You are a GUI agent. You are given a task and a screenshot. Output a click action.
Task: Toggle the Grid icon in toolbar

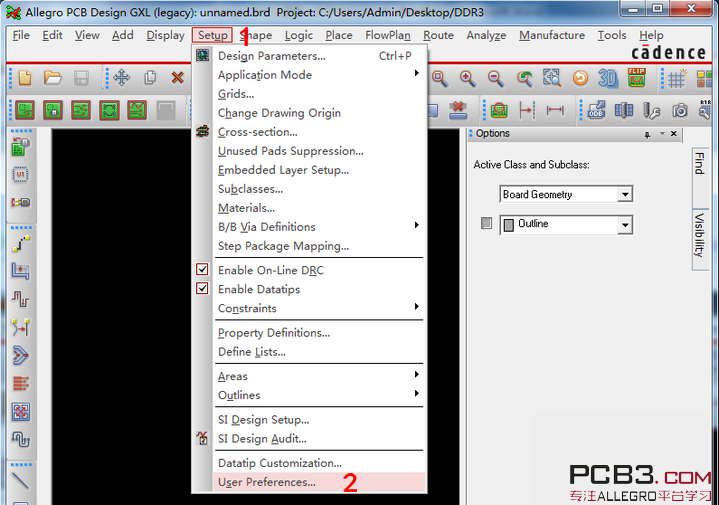tap(677, 78)
